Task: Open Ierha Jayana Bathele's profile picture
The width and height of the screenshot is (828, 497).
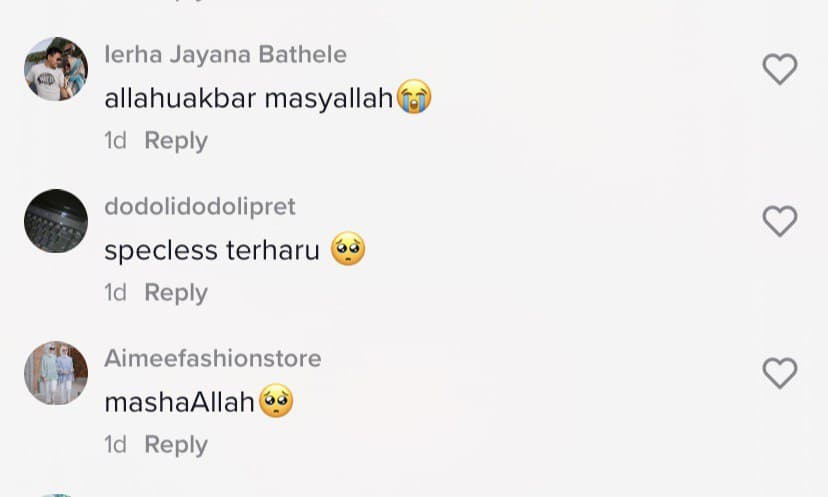Action: 56,69
